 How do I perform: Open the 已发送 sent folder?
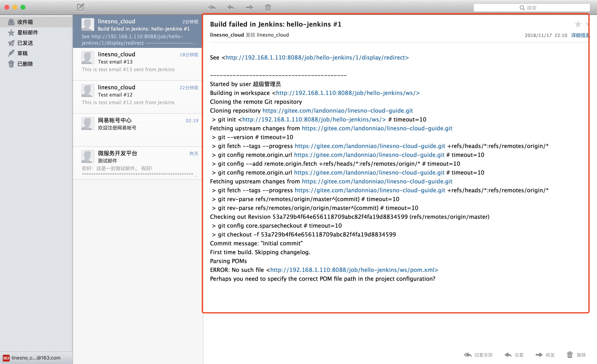click(25, 43)
